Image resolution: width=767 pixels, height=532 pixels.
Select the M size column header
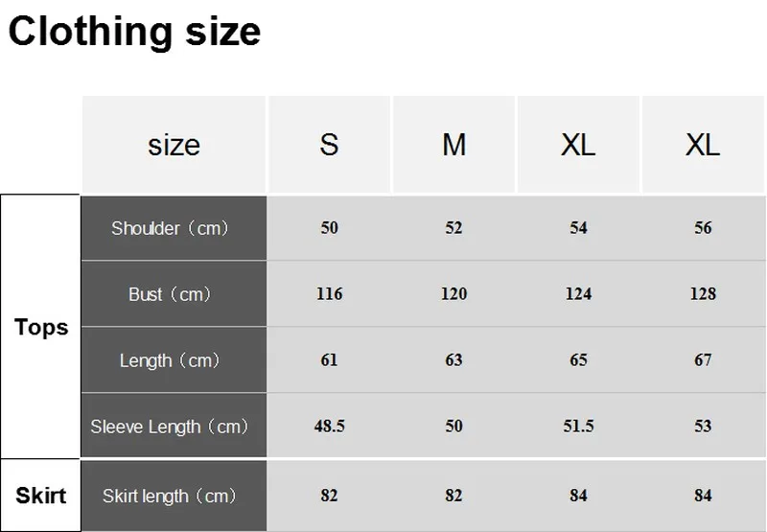[453, 145]
